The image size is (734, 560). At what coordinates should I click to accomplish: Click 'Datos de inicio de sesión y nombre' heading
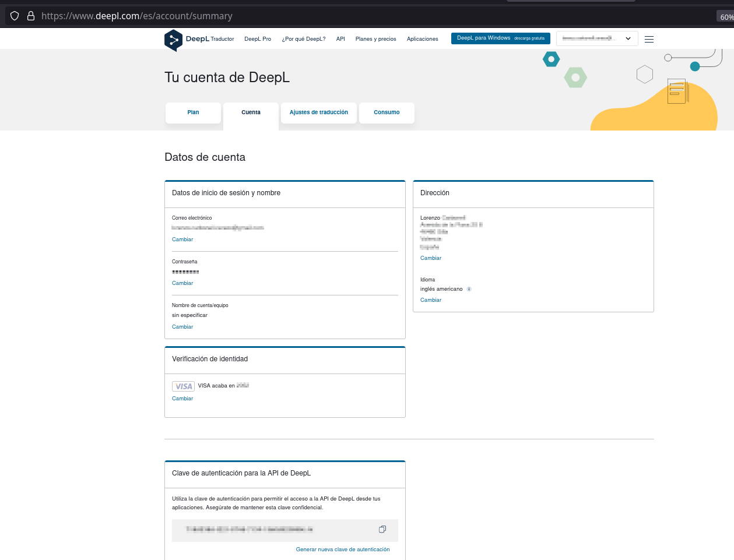tap(226, 193)
